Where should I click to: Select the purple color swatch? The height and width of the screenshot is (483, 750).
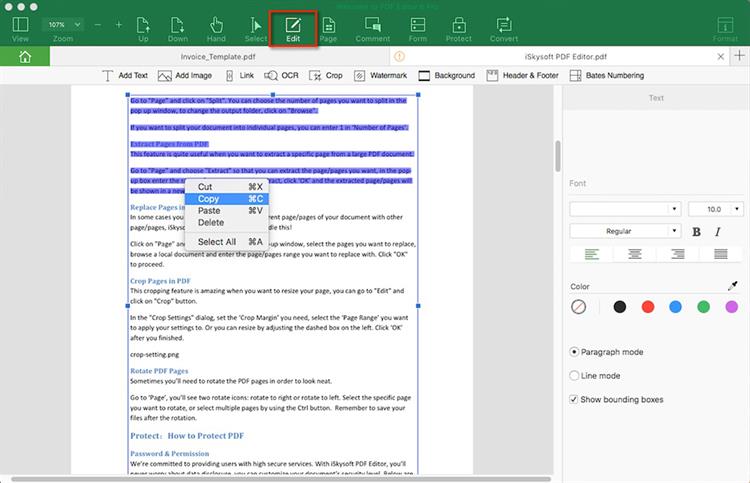coord(731,307)
